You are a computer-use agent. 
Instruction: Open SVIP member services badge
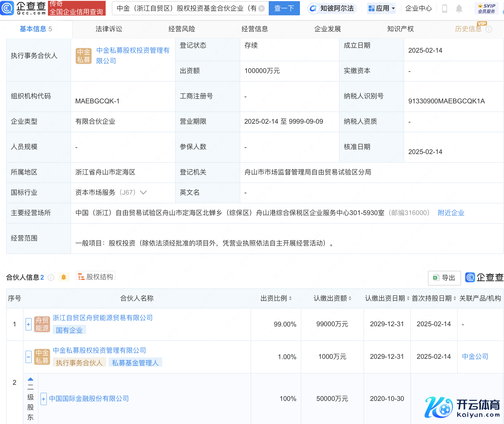coord(486,8)
